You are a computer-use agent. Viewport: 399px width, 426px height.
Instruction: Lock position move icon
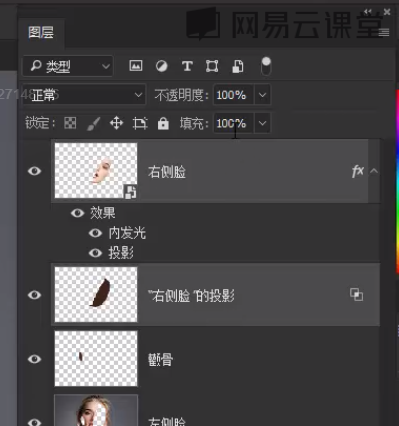116,123
